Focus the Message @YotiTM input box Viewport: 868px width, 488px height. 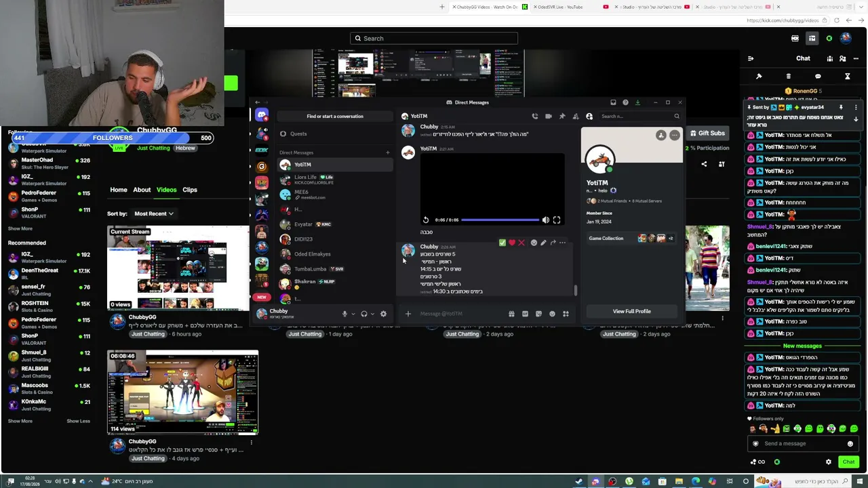point(461,314)
